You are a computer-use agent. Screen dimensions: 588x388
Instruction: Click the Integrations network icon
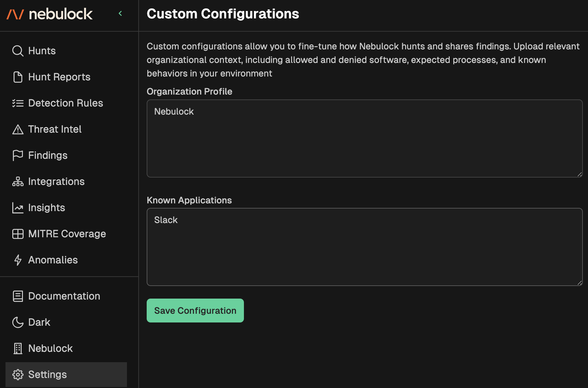[18, 182]
